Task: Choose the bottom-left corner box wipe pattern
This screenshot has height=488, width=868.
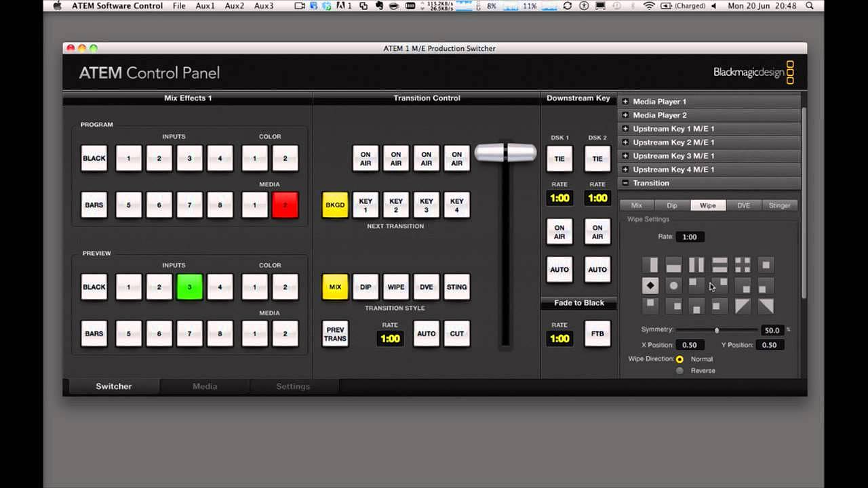Action: [766, 286]
